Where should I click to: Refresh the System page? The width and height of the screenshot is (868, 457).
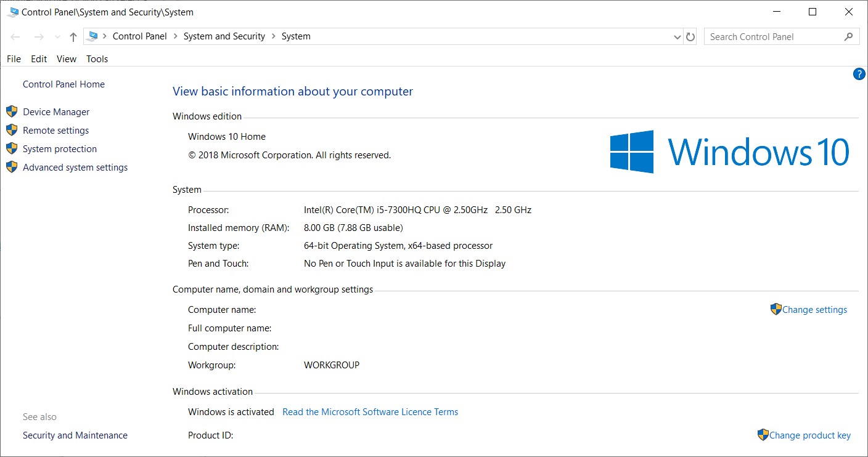pyautogui.click(x=690, y=37)
